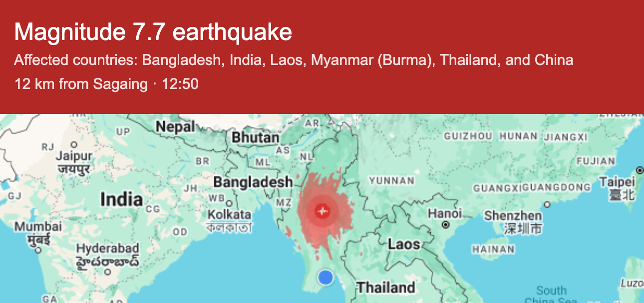Click the Taipei city marker dot
Image resolution: width=644 pixels, height=303 pixels.
(640, 170)
